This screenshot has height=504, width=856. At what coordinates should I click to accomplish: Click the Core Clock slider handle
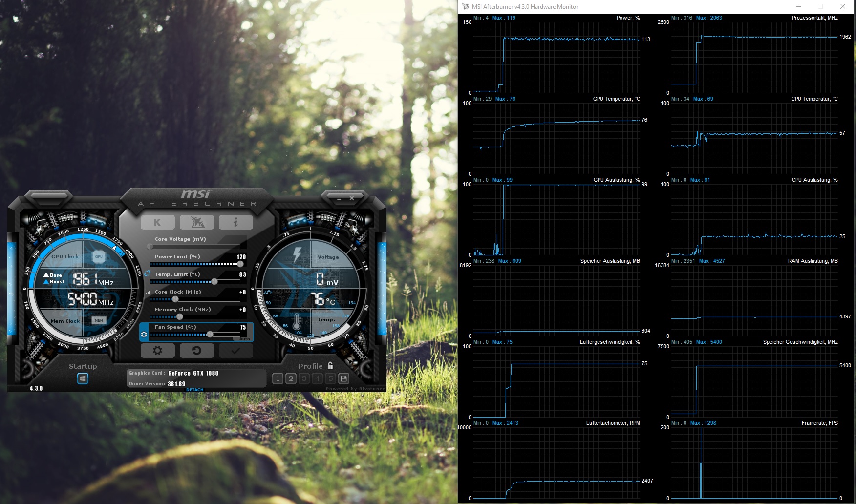(x=175, y=299)
